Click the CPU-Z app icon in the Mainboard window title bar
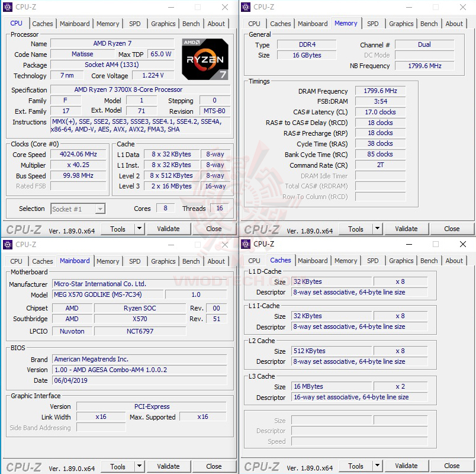Image resolution: width=476 pixels, height=474 pixels. pos(8,245)
